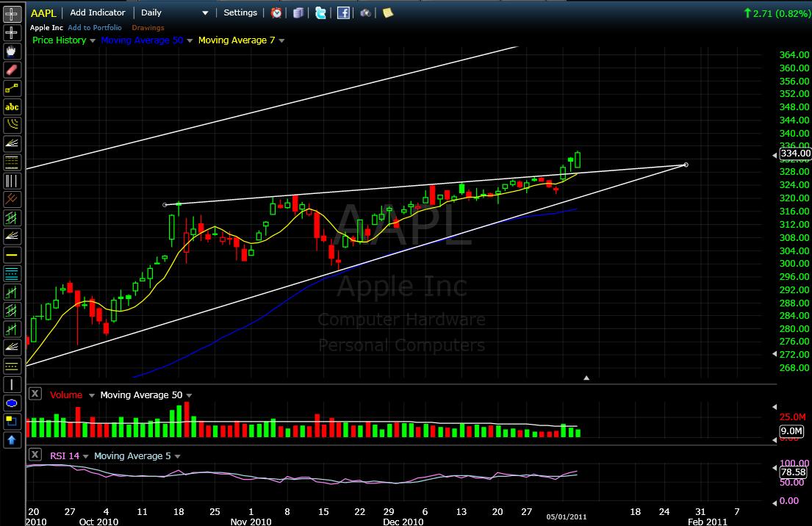Expand the Price History options arrow

[x=93, y=40]
